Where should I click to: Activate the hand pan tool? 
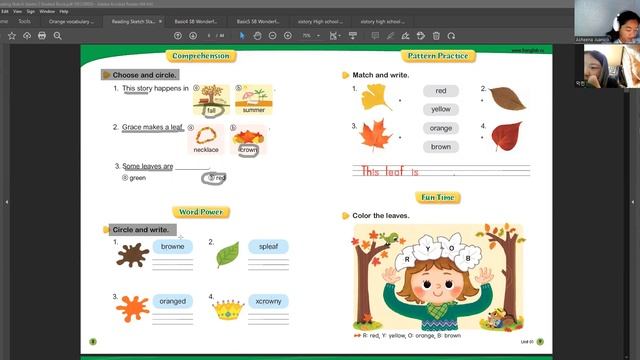(x=257, y=36)
